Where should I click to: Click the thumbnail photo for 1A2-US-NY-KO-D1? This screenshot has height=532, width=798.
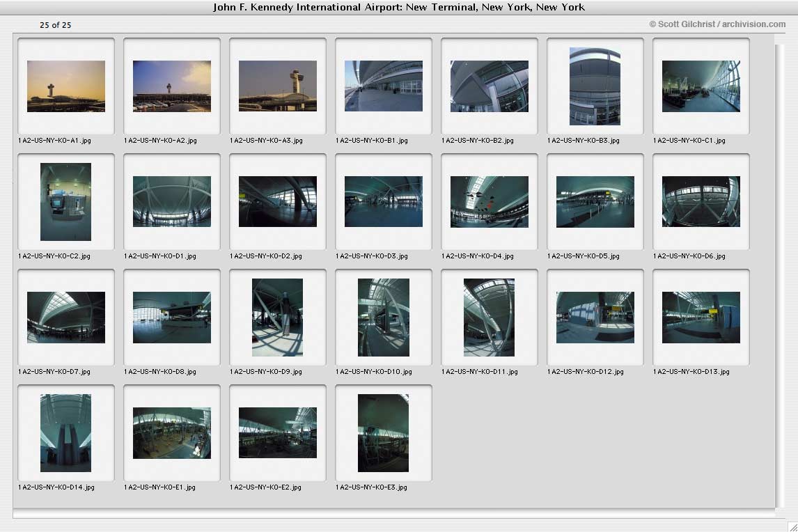point(172,202)
